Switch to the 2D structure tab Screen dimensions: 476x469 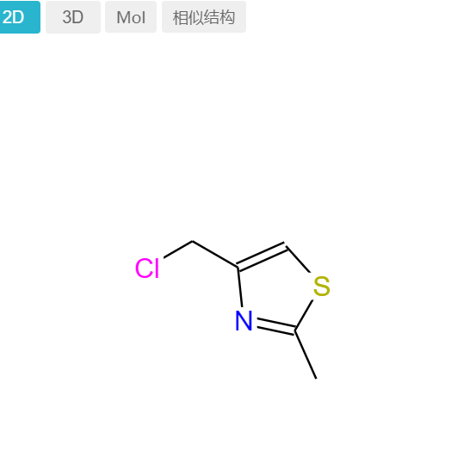tap(20, 17)
